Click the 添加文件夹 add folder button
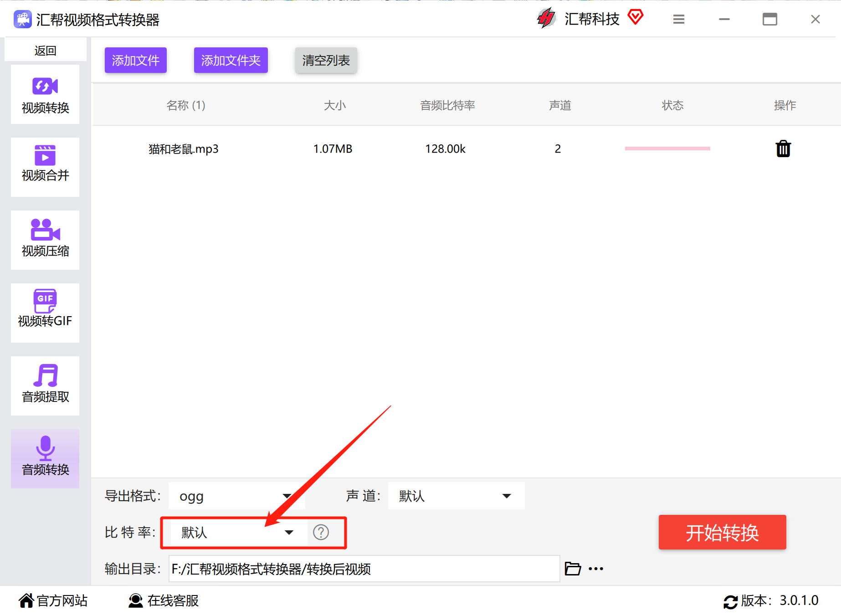The image size is (841, 616). coord(231,60)
